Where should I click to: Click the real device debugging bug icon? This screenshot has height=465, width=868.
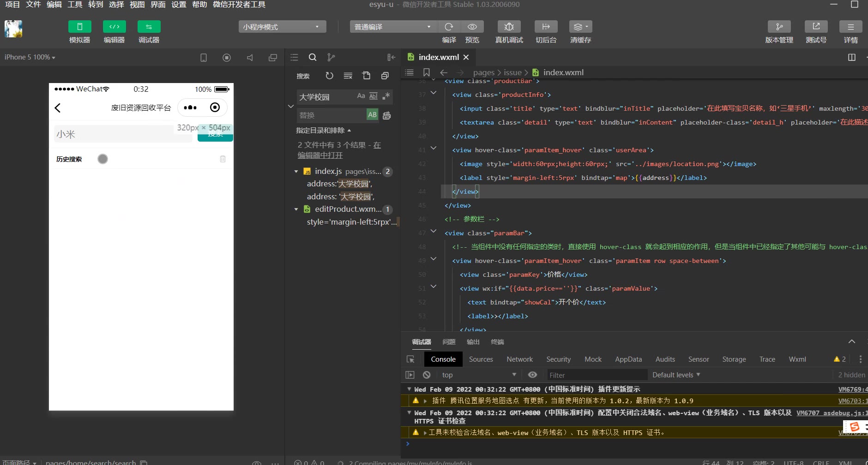[509, 27]
